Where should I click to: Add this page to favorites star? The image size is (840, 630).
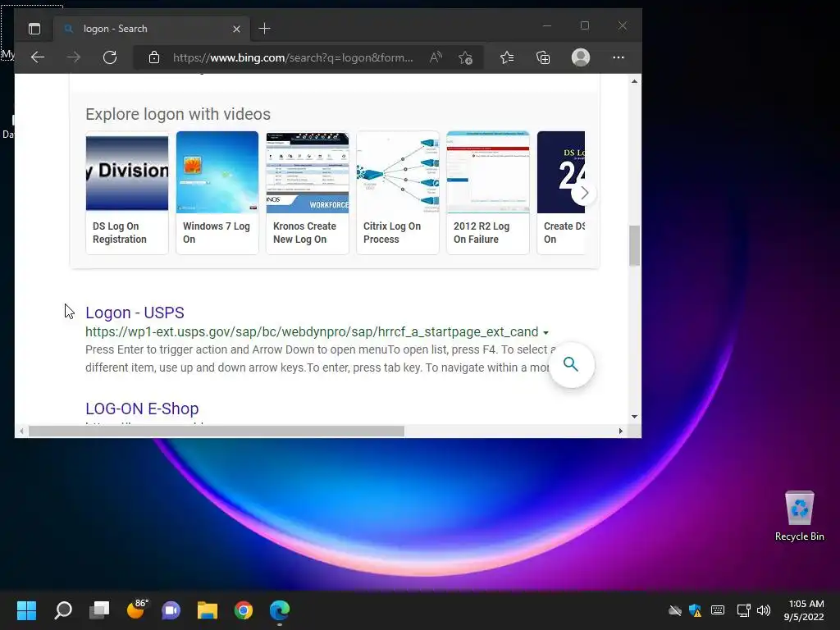[x=466, y=57]
